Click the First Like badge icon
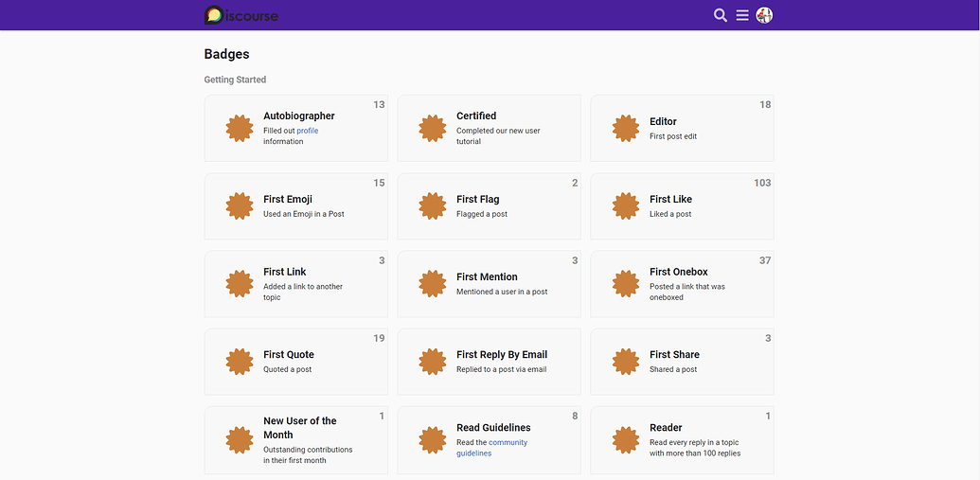Screen dimensions: 980x480 pyautogui.click(x=626, y=206)
